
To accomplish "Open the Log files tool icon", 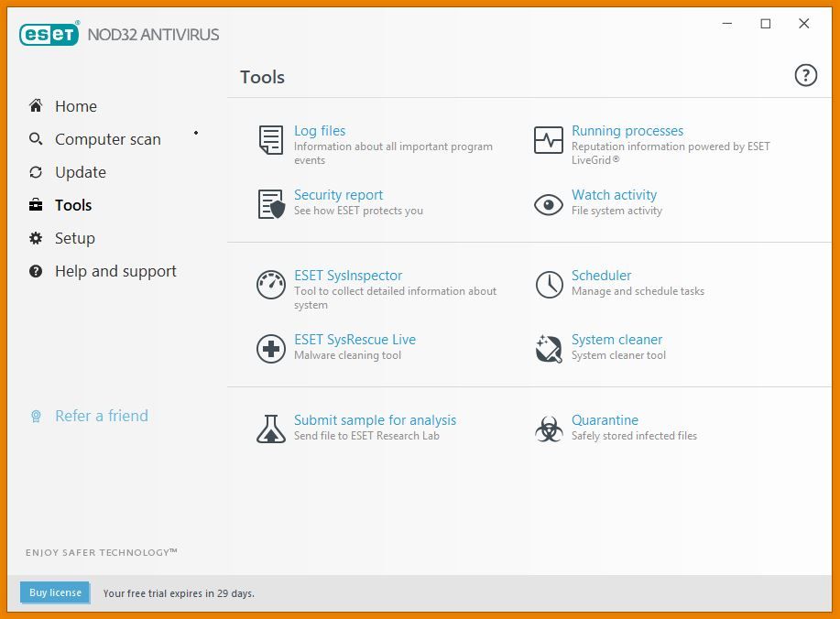I will tap(269, 140).
